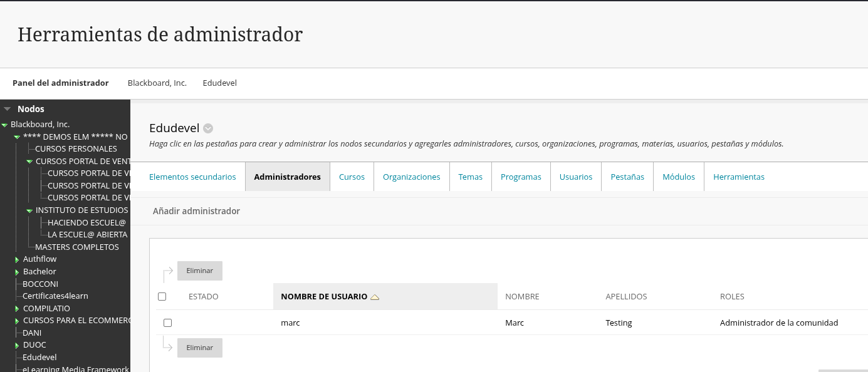
Task: Select the CURSOS PERSONALES node
Action: click(76, 149)
